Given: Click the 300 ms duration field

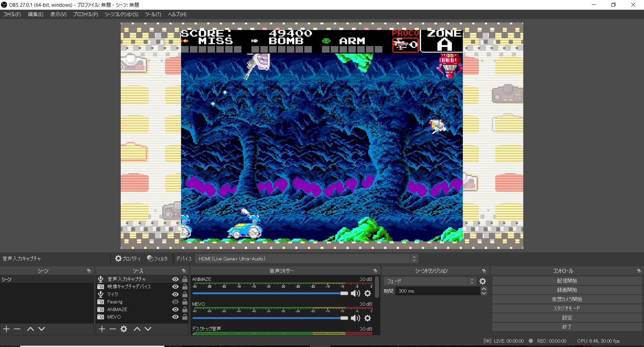Looking at the screenshot, I should pyautogui.click(x=438, y=291).
